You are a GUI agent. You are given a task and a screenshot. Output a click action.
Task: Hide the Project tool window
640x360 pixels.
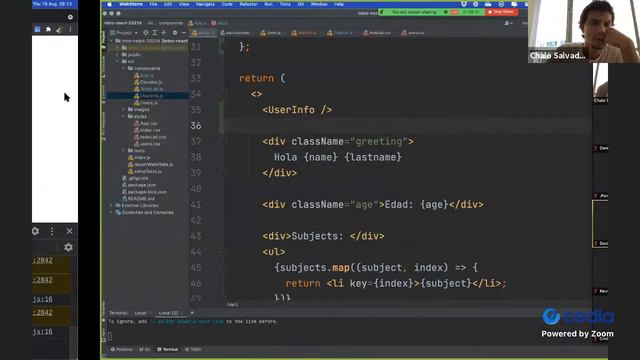(x=184, y=33)
